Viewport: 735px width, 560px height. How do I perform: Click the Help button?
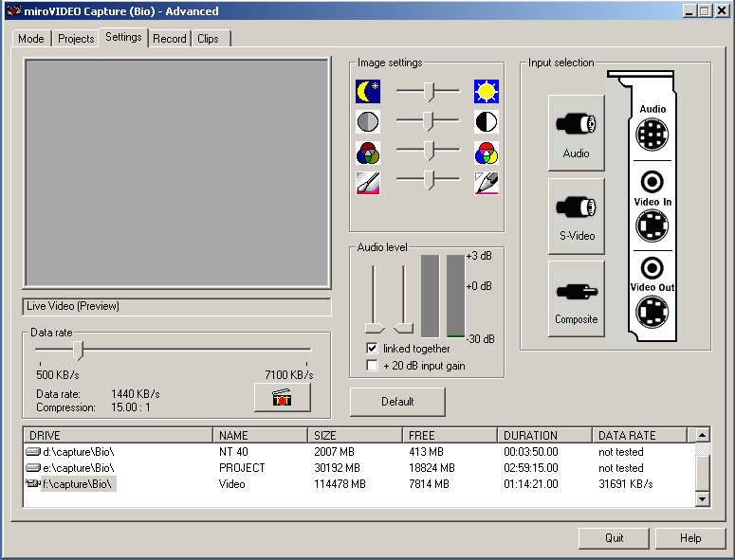(690, 538)
